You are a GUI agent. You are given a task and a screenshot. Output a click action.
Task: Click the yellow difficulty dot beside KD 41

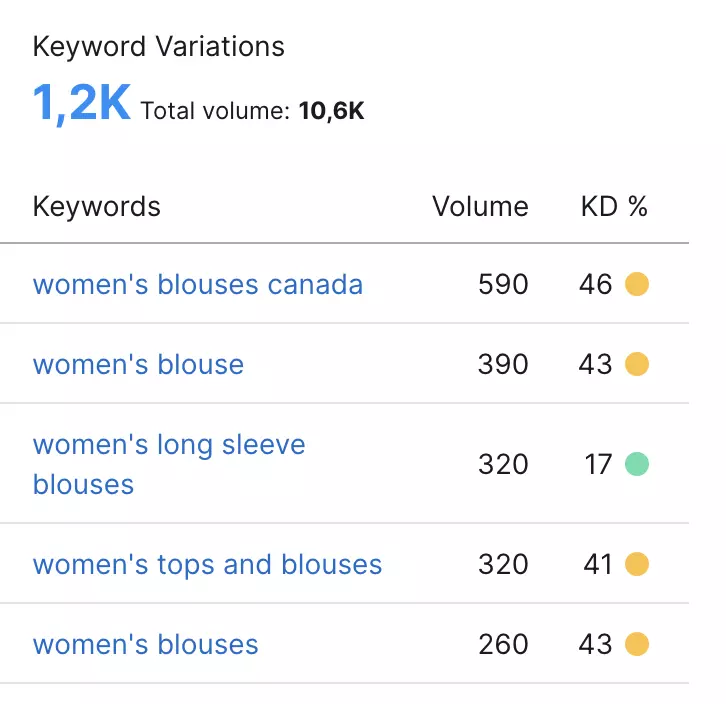tap(637, 565)
